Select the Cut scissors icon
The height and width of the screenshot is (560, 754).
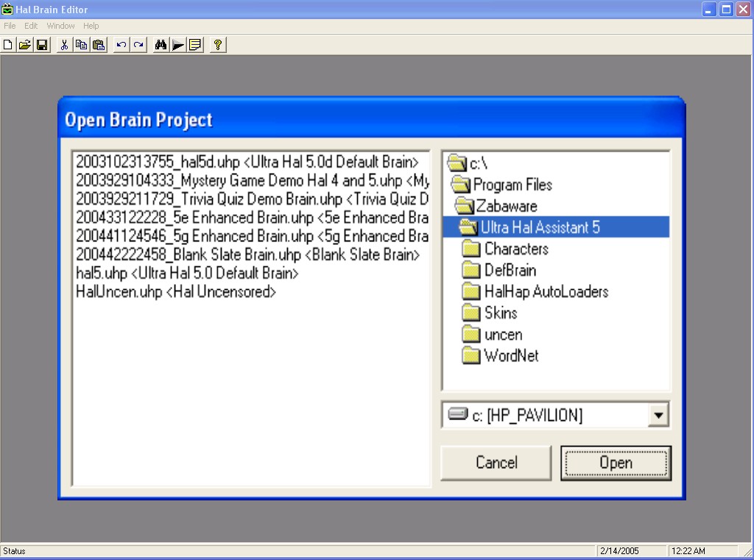click(x=64, y=45)
